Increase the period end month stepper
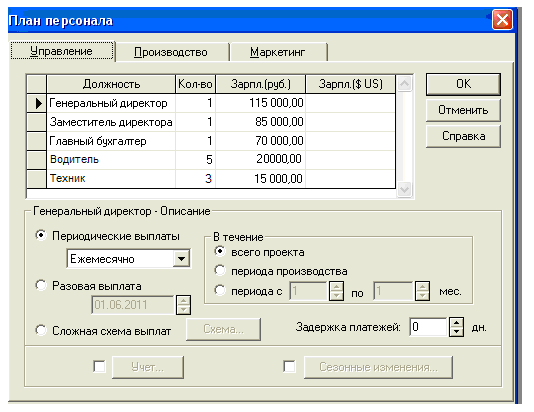This screenshot has width=534, height=412. click(422, 287)
